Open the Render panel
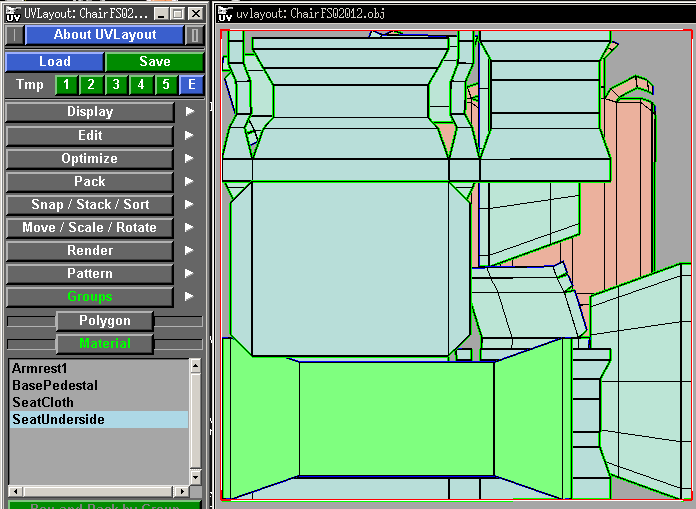The width and height of the screenshot is (696, 509). 90,250
